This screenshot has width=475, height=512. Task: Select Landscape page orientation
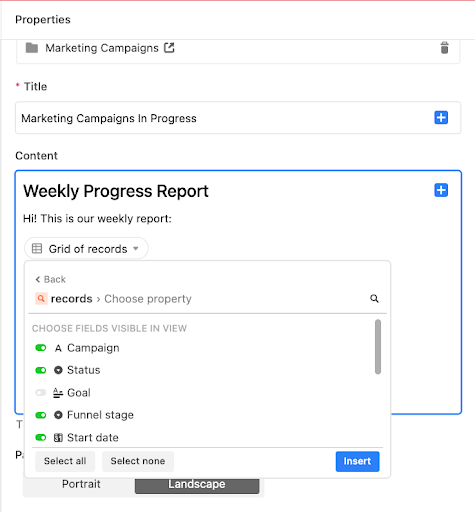(197, 484)
